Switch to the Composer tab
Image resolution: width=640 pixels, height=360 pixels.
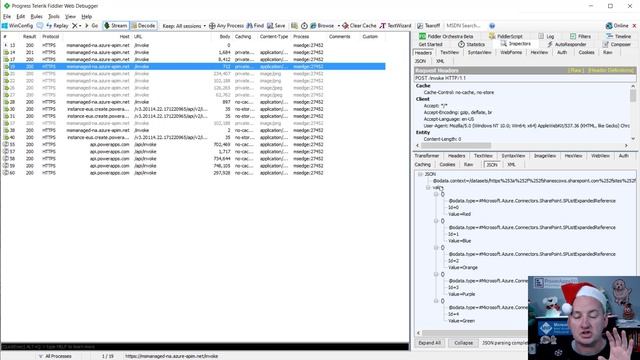click(x=617, y=44)
